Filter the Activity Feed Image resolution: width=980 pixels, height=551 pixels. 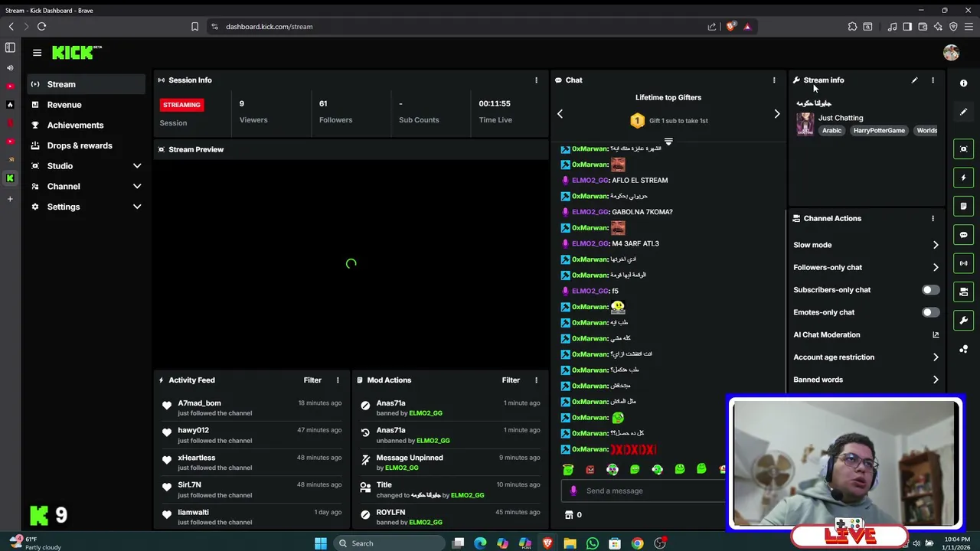(312, 380)
